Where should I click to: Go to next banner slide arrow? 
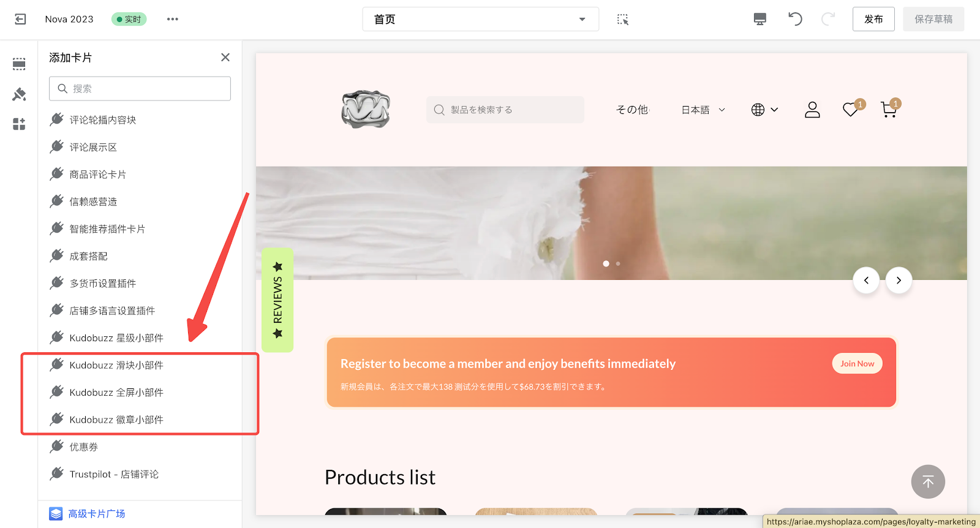(899, 281)
